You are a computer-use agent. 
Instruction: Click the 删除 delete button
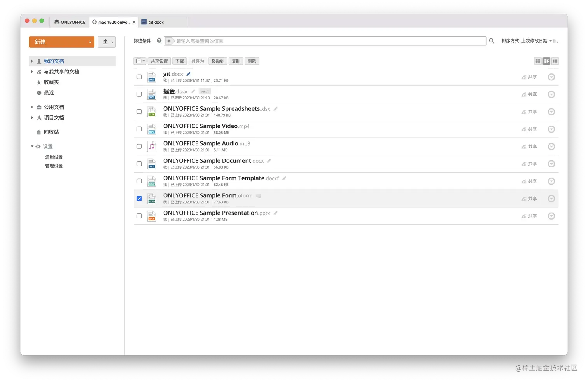[x=252, y=61]
